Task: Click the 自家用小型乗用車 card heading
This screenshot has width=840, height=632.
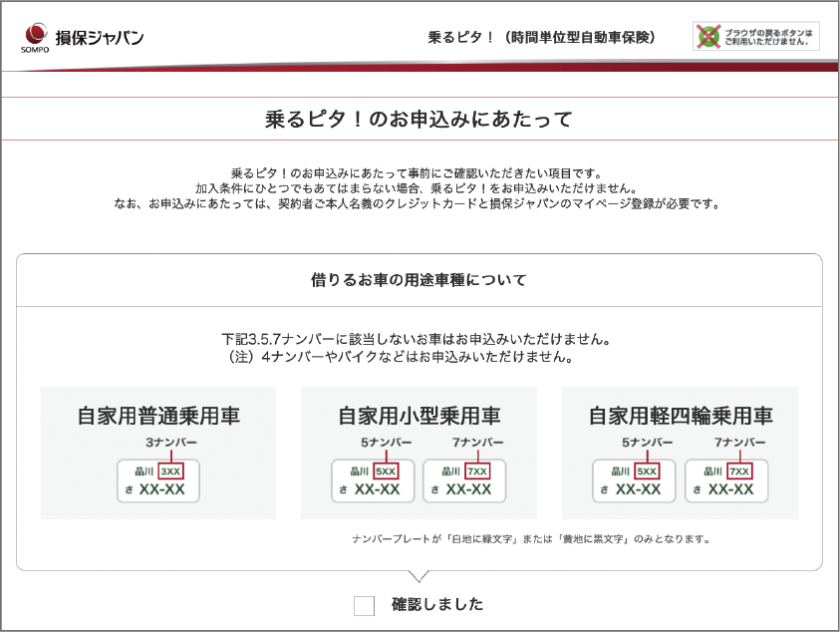Action: [419, 416]
